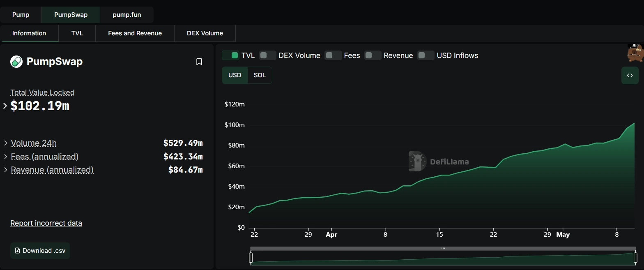Image resolution: width=644 pixels, height=270 pixels.
Task: Click the mini overview chart in range selector
Action: [443, 258]
